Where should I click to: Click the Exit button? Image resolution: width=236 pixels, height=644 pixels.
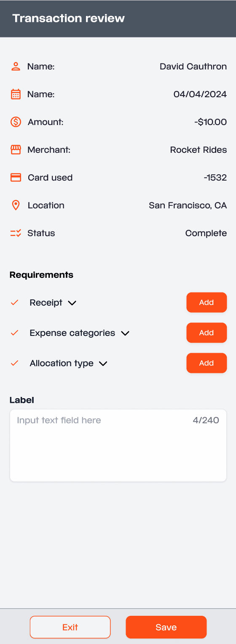pos(70,627)
